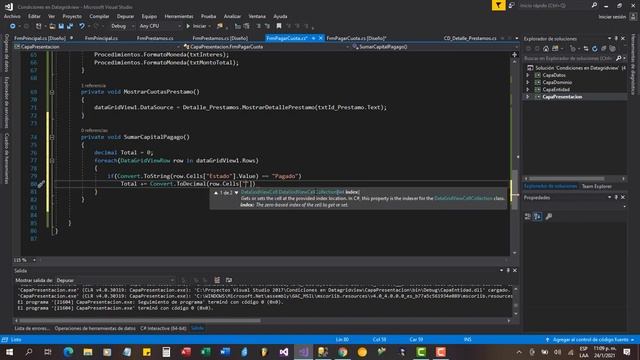Click the Save file toolbar icon
Viewport: 640px width, 360px height.
(61, 26)
